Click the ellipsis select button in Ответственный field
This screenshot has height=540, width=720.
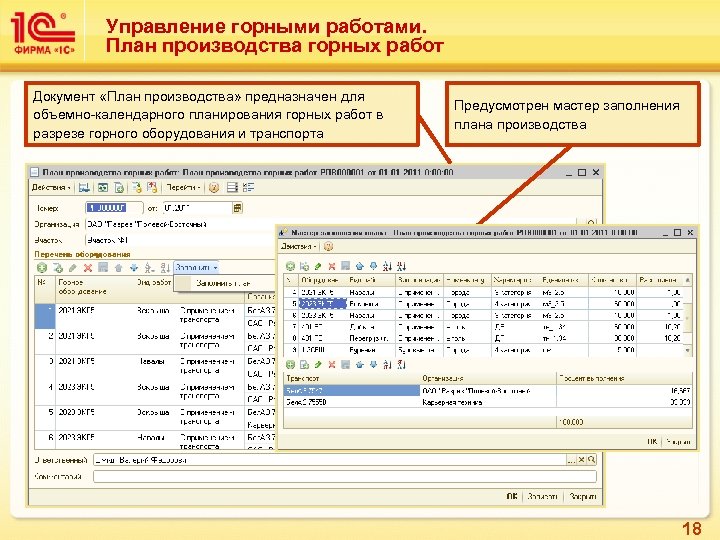(571, 460)
